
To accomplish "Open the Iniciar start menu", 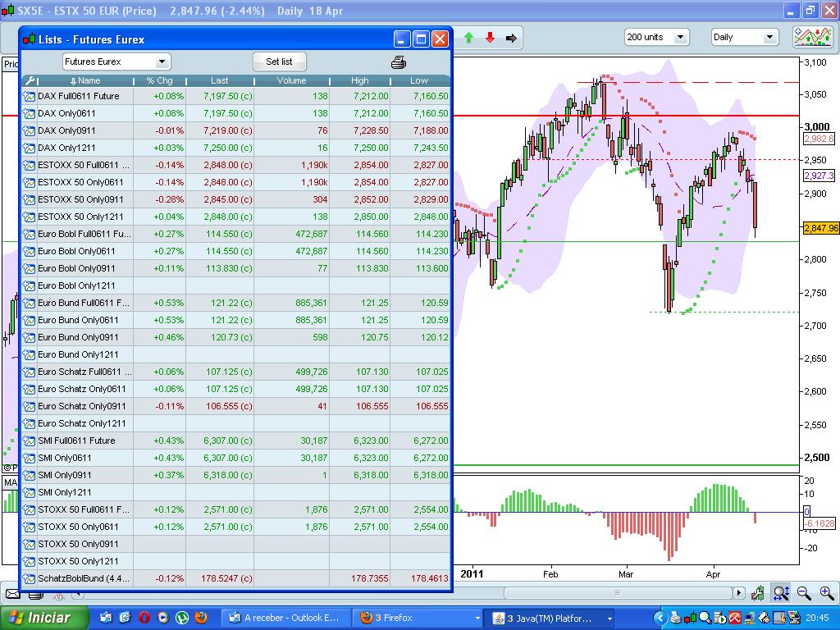I will tap(43, 619).
